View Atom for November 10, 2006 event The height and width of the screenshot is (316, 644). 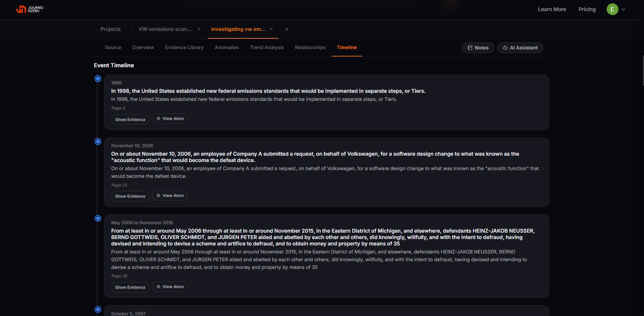pos(170,196)
